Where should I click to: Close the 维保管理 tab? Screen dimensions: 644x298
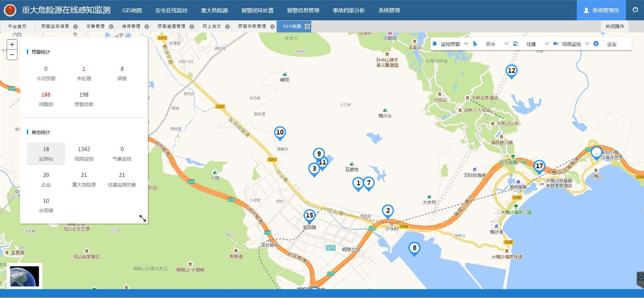tap(146, 26)
